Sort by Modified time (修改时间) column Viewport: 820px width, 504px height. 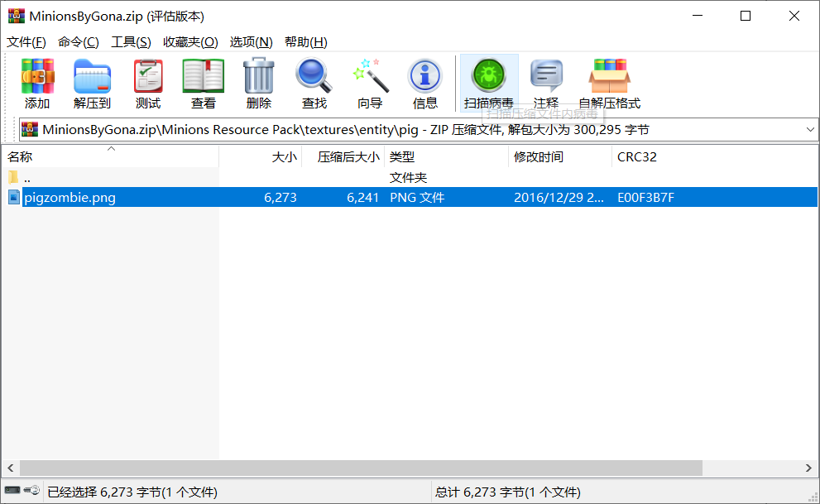pos(539,157)
